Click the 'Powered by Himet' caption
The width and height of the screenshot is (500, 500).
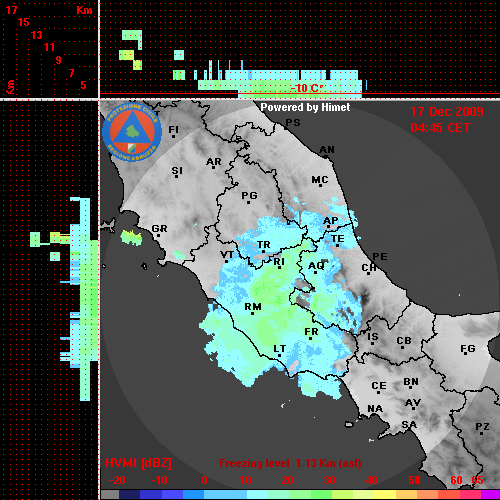coord(305,107)
